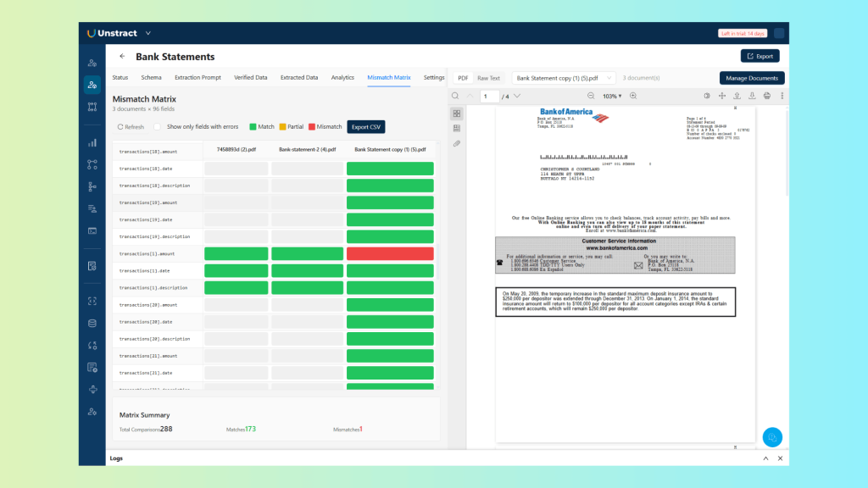Download the PDF from viewer toolbar
The image size is (868, 488).
(752, 96)
